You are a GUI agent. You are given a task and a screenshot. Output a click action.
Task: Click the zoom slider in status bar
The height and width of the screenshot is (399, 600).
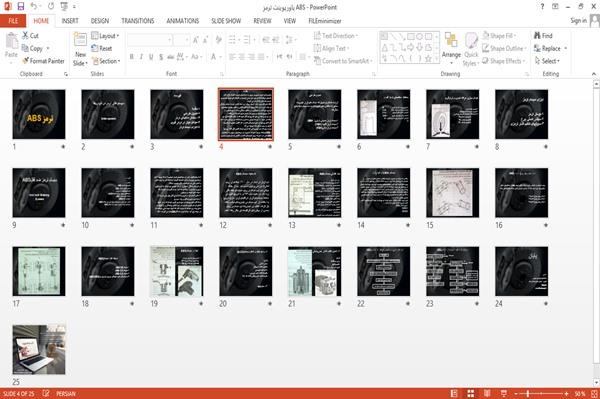point(541,393)
